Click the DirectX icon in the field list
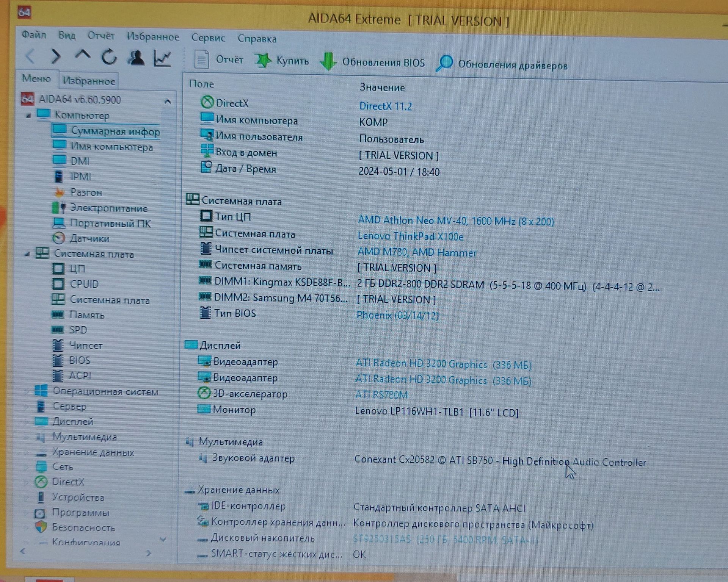Screen dimensions: 728x582 [207, 102]
